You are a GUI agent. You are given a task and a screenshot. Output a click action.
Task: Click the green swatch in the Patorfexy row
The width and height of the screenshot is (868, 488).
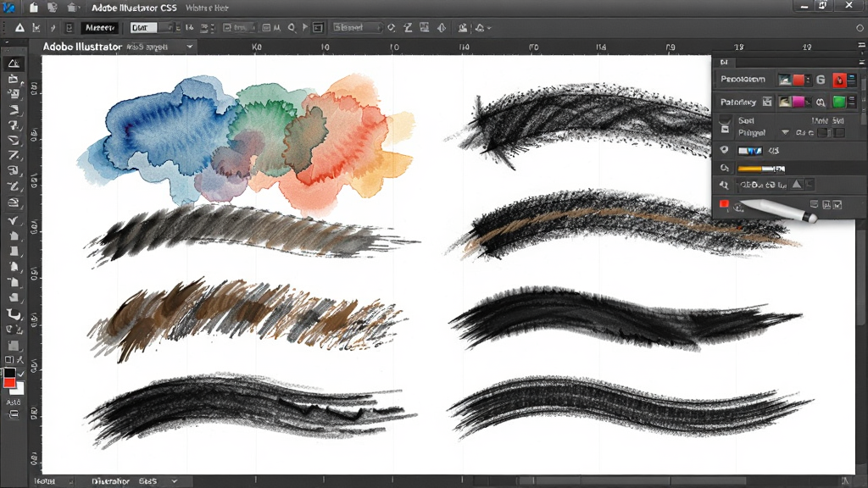point(839,102)
